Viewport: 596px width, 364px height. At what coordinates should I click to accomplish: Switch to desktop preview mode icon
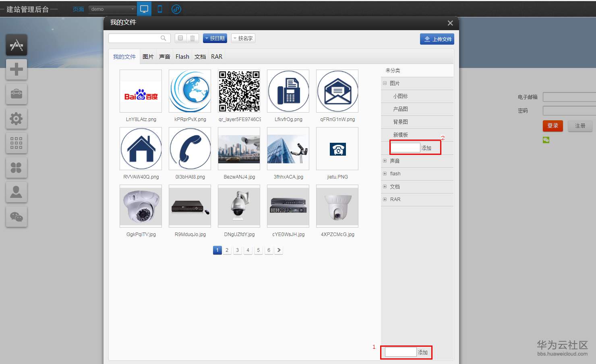144,9
